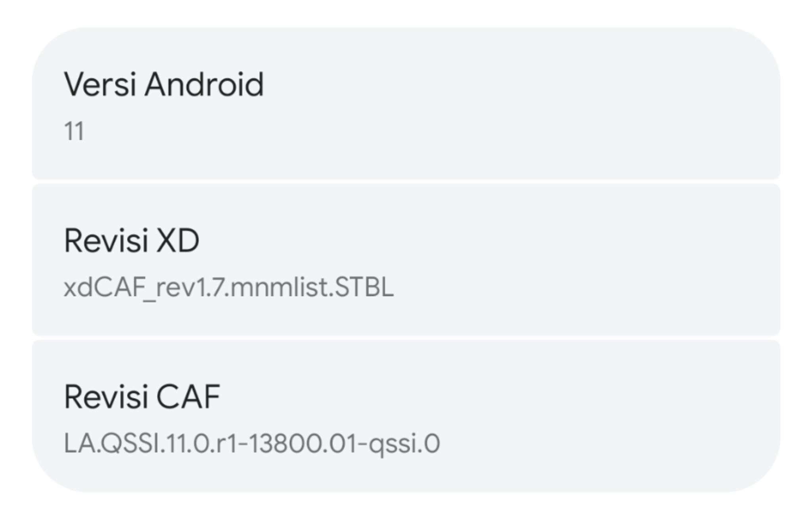The width and height of the screenshot is (812, 525).
Task: Click the "Revisi XD" title text
Action: click(x=132, y=241)
